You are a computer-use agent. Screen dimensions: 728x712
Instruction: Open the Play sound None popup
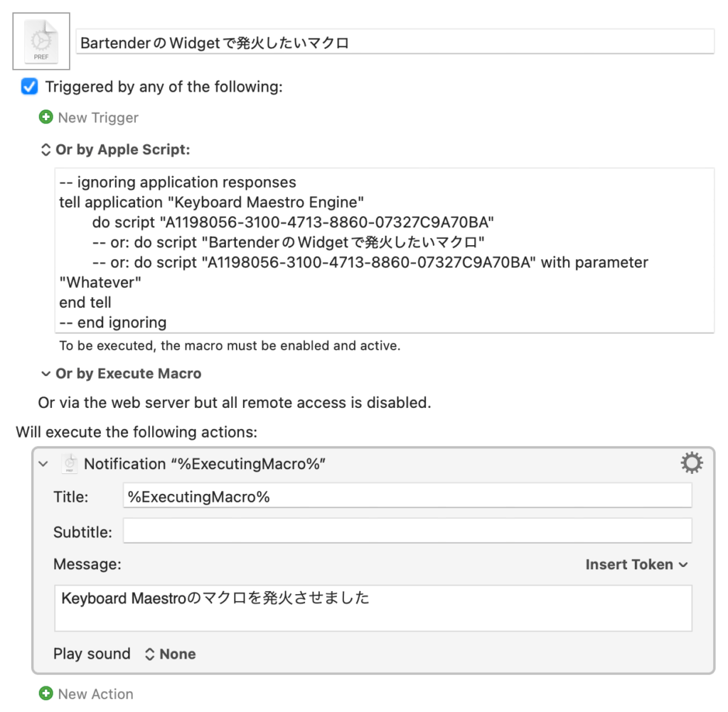pyautogui.click(x=170, y=654)
